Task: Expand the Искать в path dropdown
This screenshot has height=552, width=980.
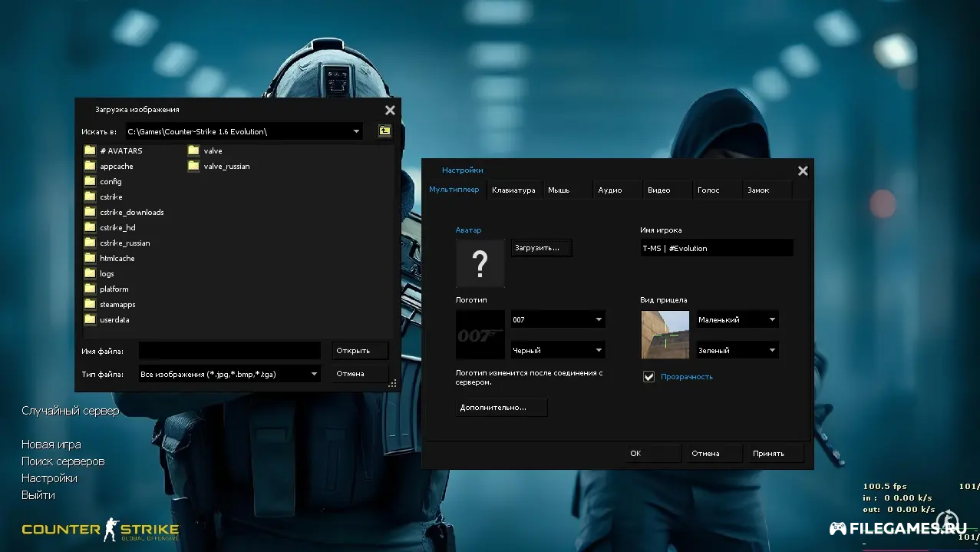Action: point(356,131)
